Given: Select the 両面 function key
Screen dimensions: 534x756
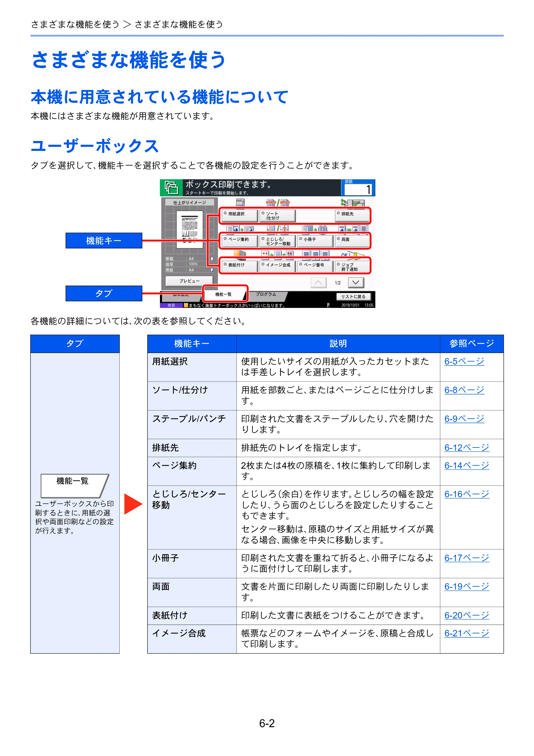Looking at the screenshot, I should point(352,241).
